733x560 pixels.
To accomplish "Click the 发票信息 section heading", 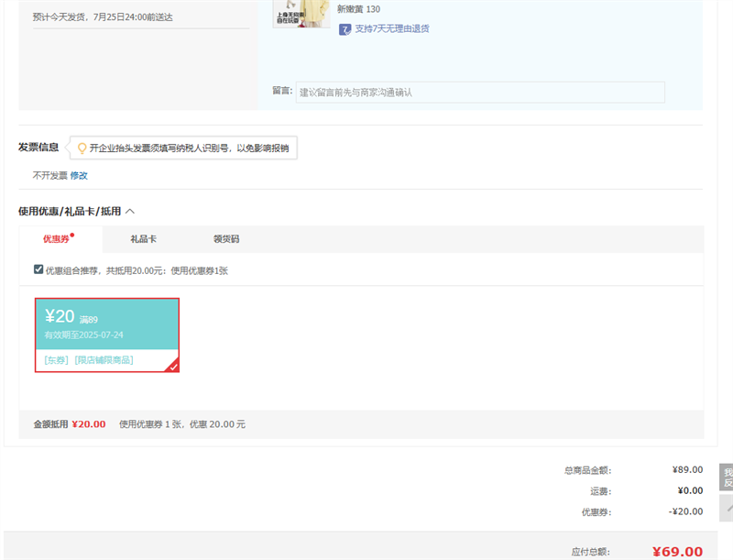I will (38, 148).
